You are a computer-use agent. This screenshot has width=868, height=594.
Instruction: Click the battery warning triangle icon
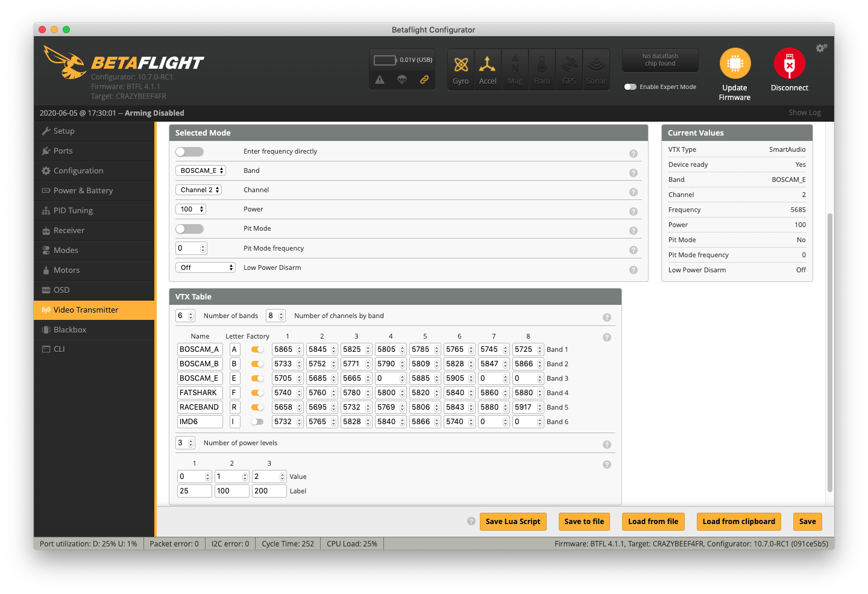coord(380,80)
